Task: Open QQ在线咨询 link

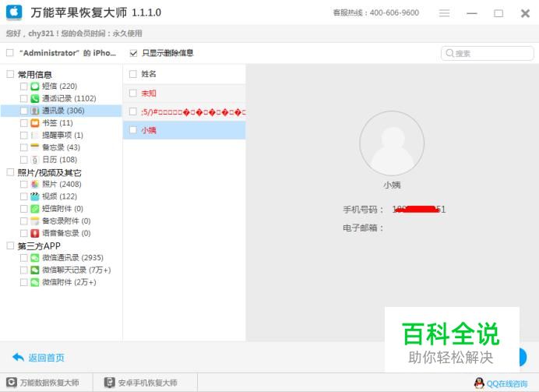Action: point(507,383)
